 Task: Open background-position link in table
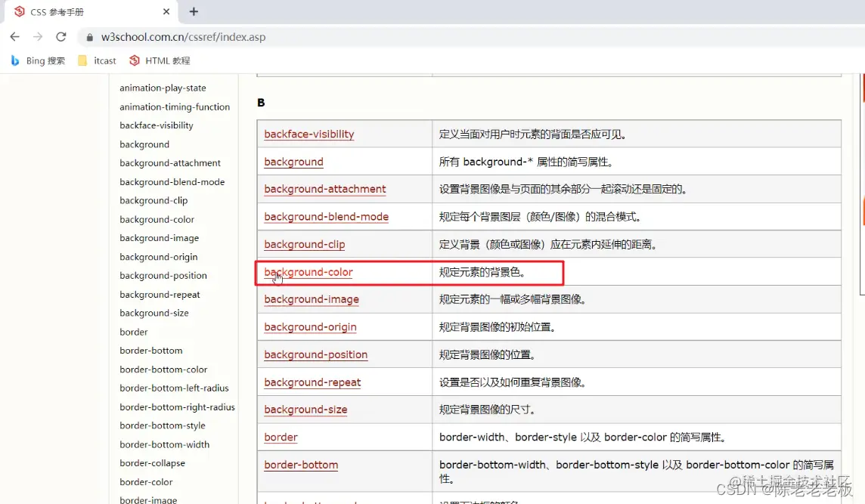[x=315, y=354]
